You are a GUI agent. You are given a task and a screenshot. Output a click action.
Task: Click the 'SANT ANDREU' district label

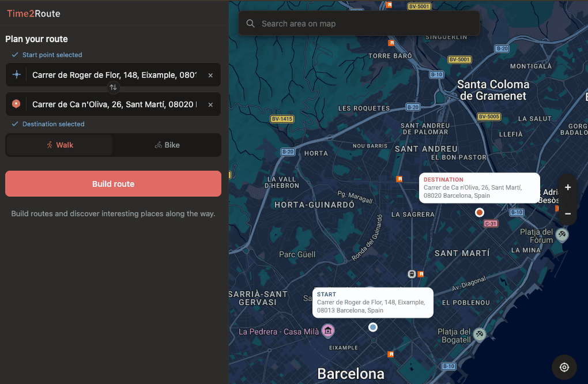click(427, 149)
